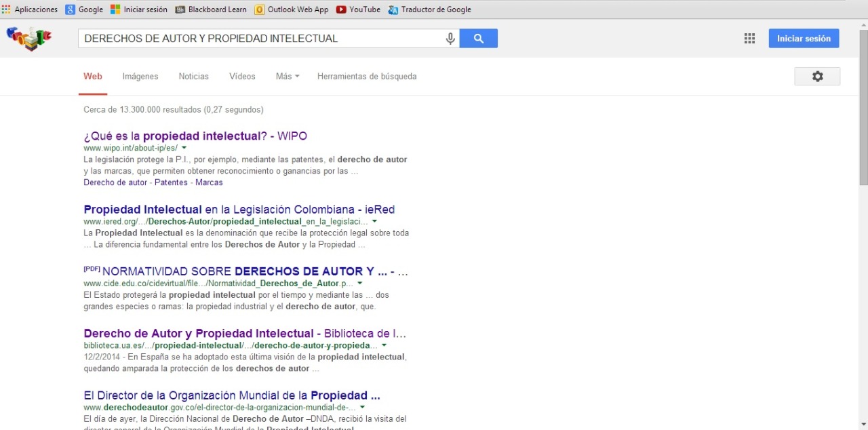Open the YouTube bookmark
Viewport: 868px width, 430px height.
(358, 9)
